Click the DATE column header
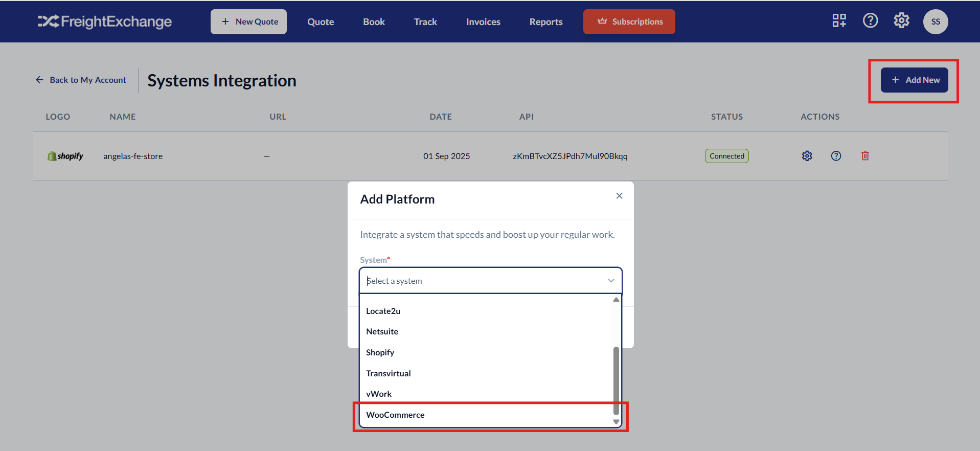The height and width of the screenshot is (451, 980). coord(441,117)
